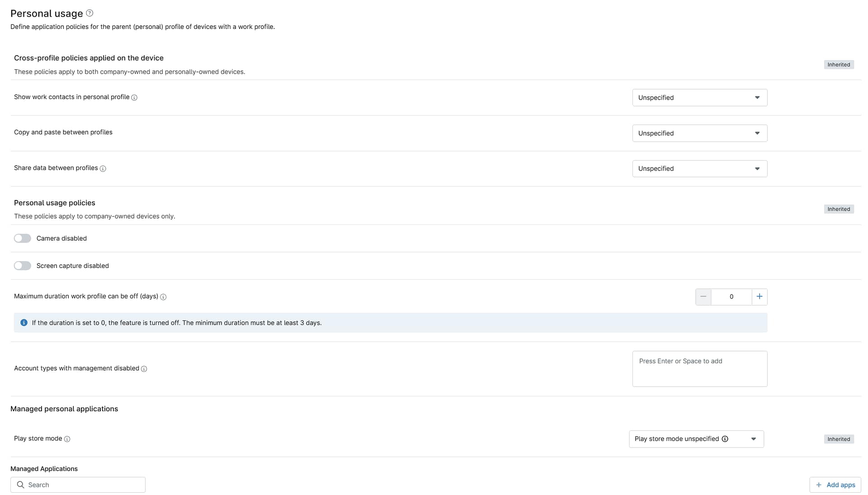Viewport: 868px width, 495px height.
Task: Click the Add apps button
Action: (x=835, y=485)
